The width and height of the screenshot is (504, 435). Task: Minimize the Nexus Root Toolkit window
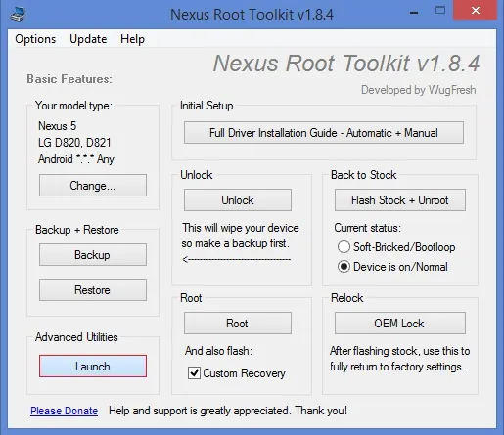414,13
